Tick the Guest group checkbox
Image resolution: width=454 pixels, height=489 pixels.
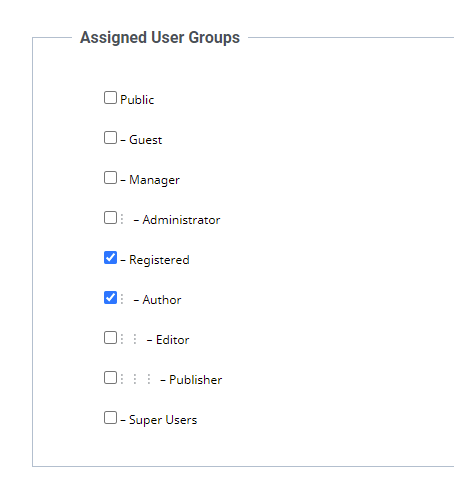(110, 138)
